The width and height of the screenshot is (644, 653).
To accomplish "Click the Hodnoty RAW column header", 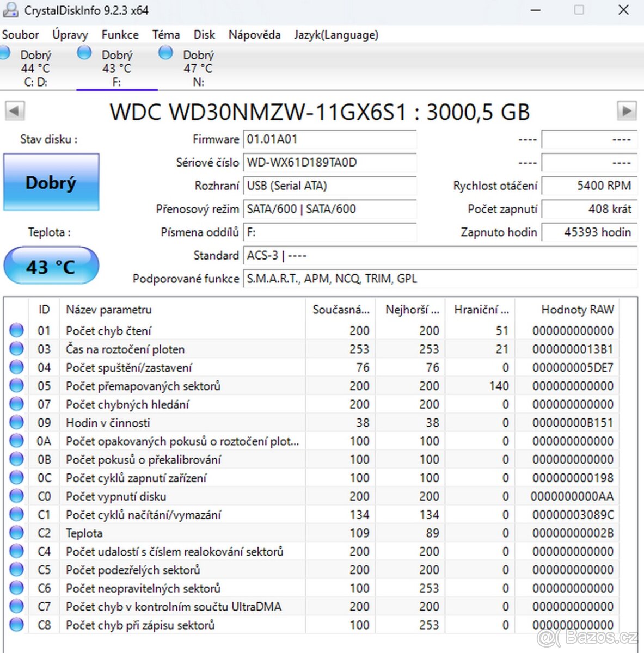I will click(567, 310).
